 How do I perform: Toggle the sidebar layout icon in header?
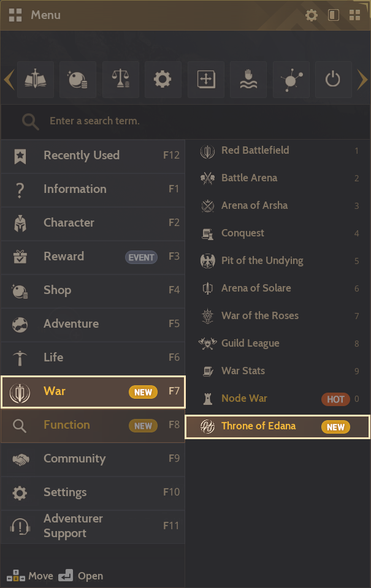[x=334, y=15]
